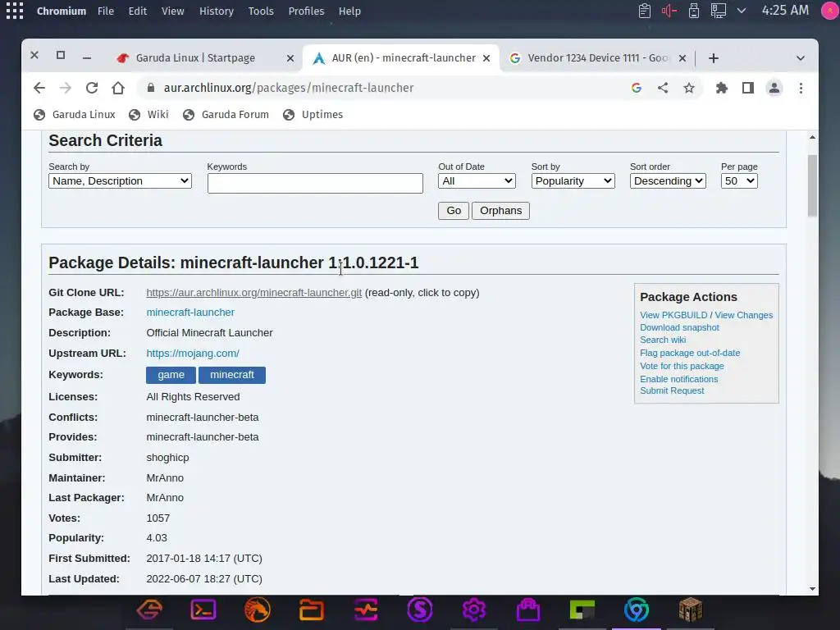Go back to previous page

[x=39, y=88]
